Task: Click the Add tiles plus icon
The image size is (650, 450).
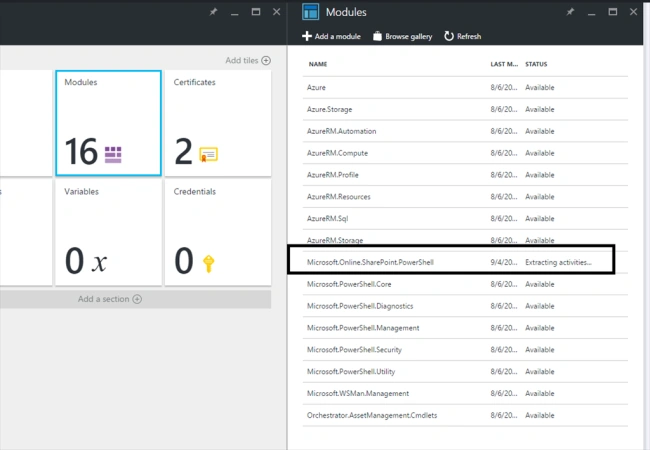Action: pos(266,60)
